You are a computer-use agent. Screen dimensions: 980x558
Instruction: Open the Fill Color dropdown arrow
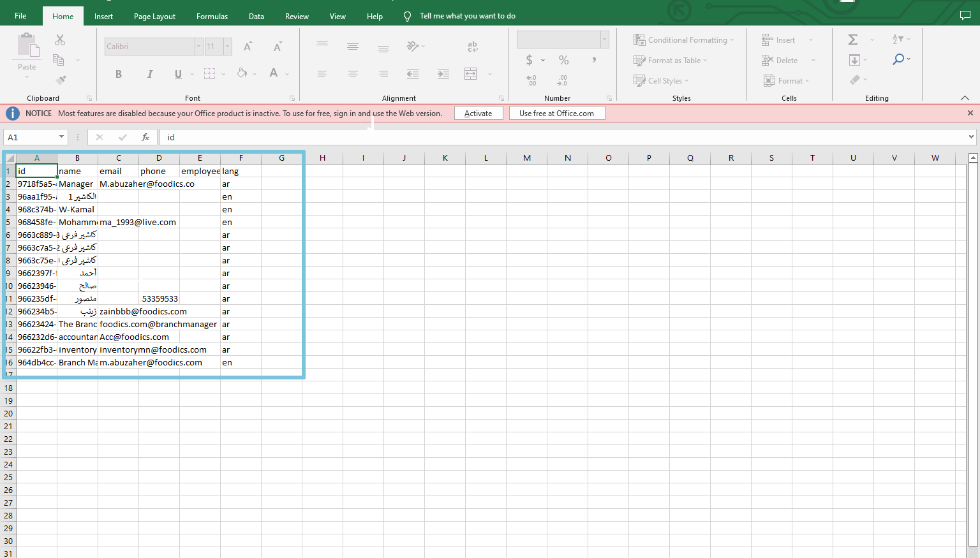(x=255, y=73)
